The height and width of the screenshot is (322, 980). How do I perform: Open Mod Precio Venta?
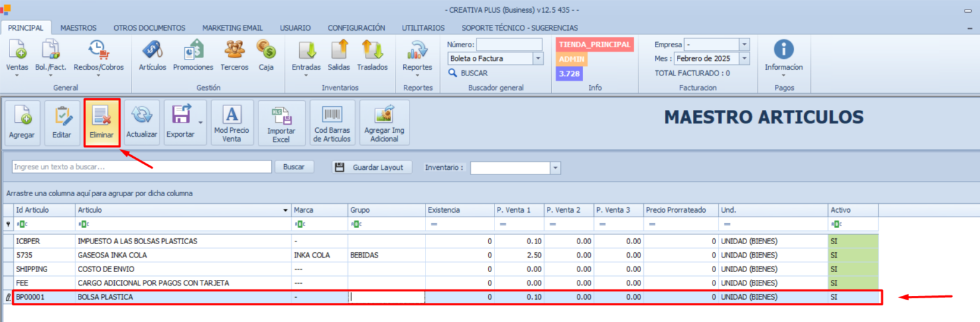tap(232, 123)
